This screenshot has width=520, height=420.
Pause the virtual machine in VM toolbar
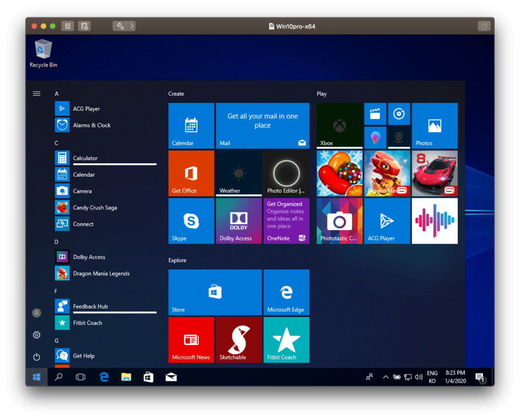tap(68, 26)
